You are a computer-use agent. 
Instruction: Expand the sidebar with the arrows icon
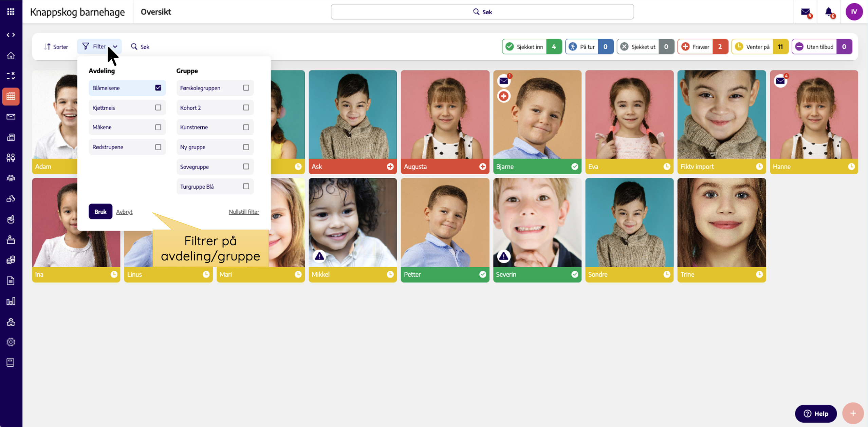11,35
